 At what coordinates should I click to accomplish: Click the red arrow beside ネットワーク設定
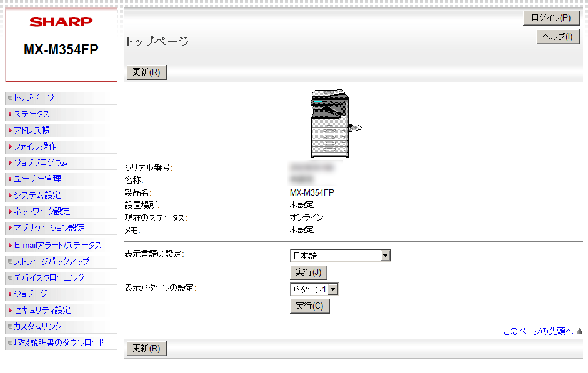pos(11,211)
